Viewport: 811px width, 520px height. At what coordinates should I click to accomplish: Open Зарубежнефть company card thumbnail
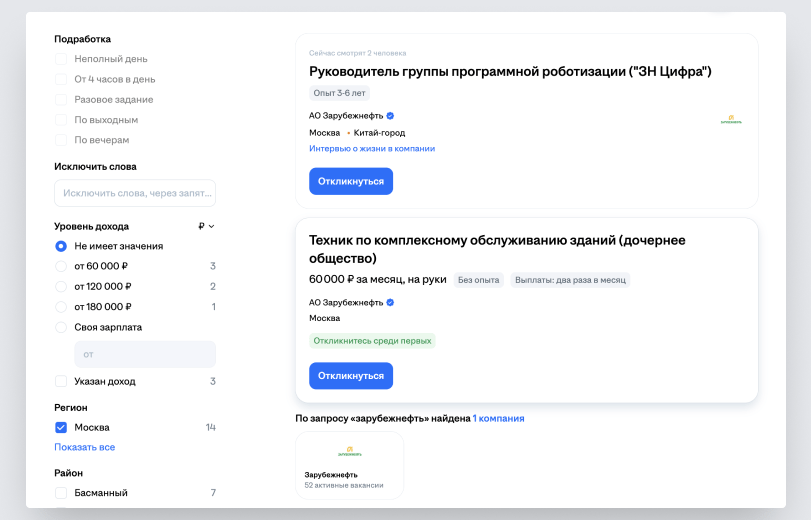(350, 466)
